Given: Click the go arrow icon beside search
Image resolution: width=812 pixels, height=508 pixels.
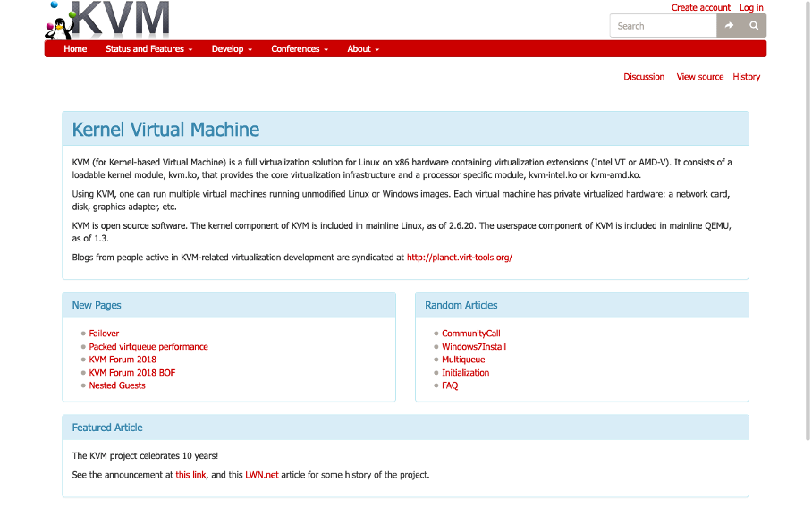Looking at the screenshot, I should point(729,25).
